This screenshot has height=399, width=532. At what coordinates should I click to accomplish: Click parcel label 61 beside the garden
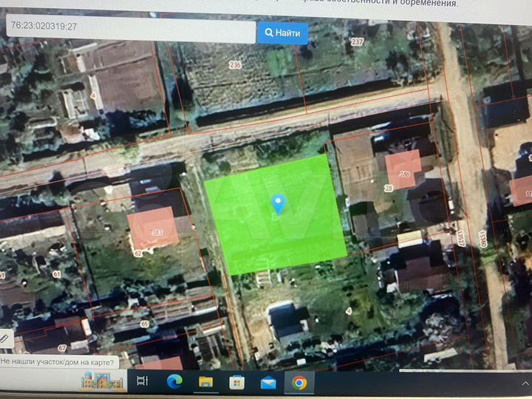click(x=56, y=274)
